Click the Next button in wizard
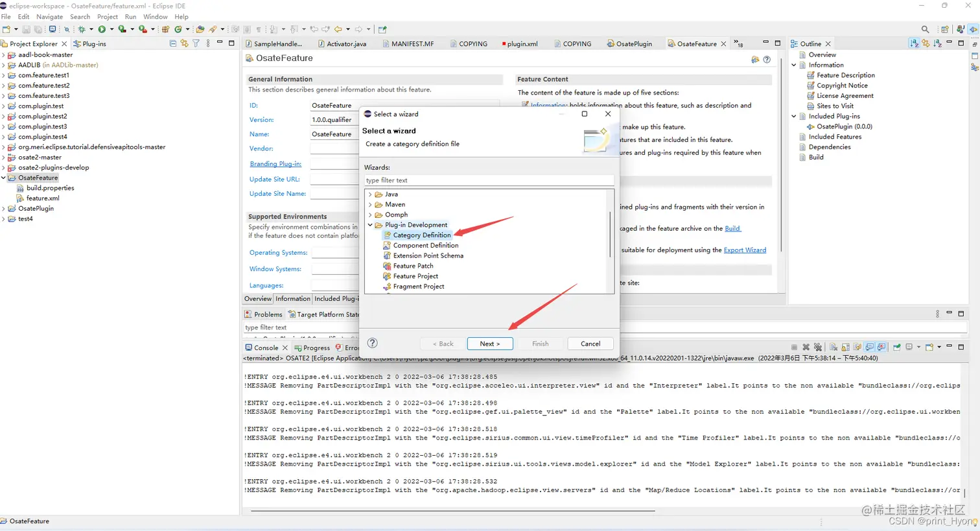980x531 pixels. tap(489, 344)
